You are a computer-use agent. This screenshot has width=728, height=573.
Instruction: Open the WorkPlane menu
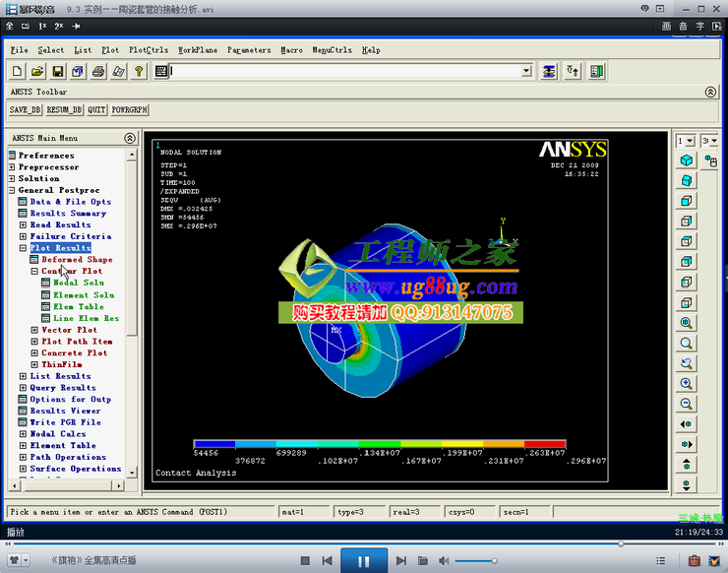[x=198, y=50]
